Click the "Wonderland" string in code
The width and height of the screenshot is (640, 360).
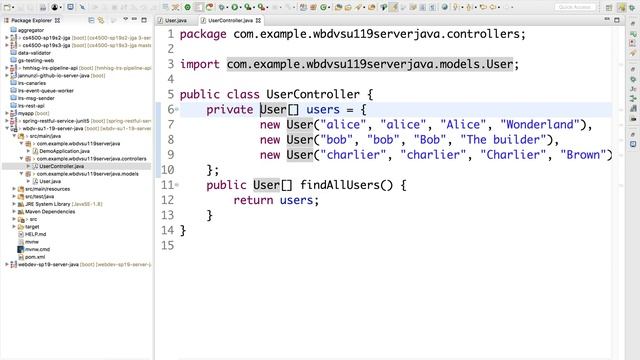pyautogui.click(x=540, y=124)
